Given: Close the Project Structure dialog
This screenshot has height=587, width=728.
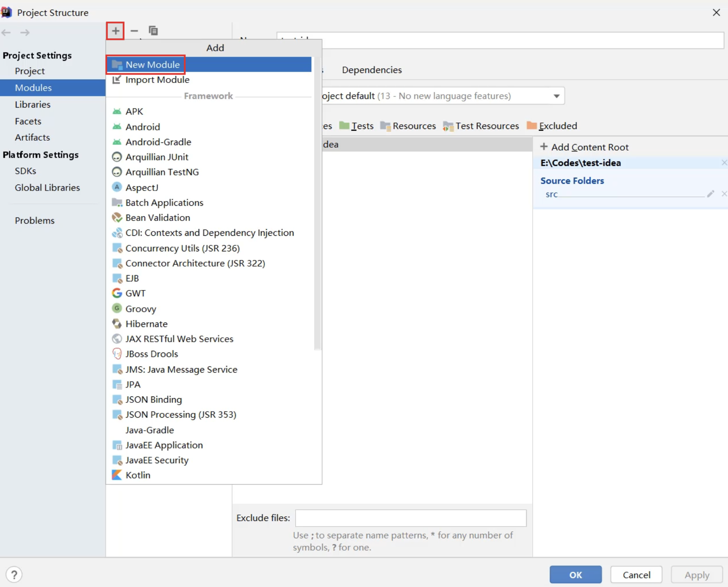Looking at the screenshot, I should [x=716, y=13].
